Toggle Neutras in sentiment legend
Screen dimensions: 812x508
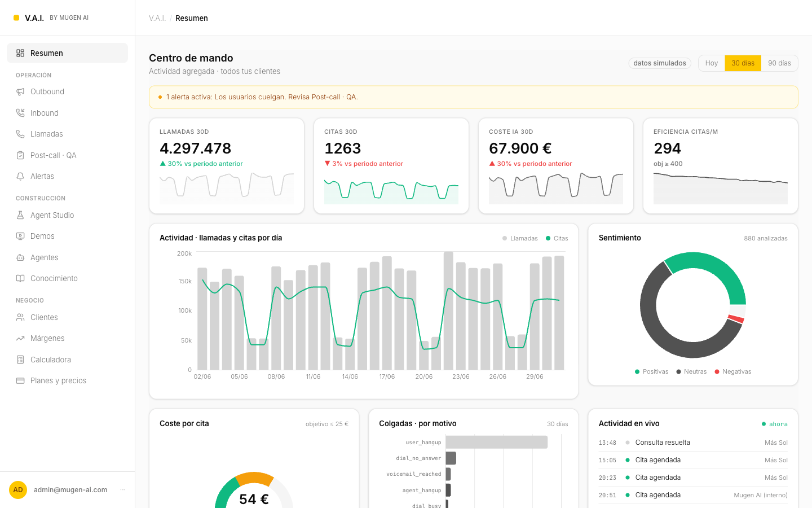[691, 371]
